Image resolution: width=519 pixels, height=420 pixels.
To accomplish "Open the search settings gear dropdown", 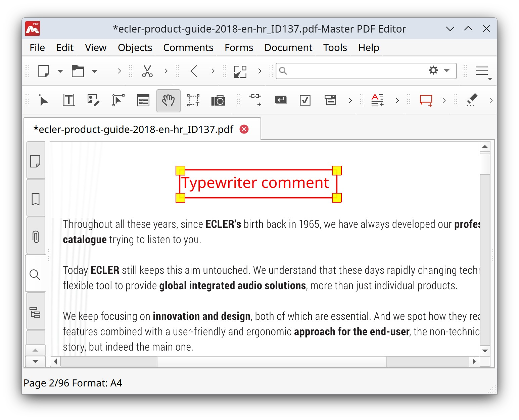I will coord(439,70).
